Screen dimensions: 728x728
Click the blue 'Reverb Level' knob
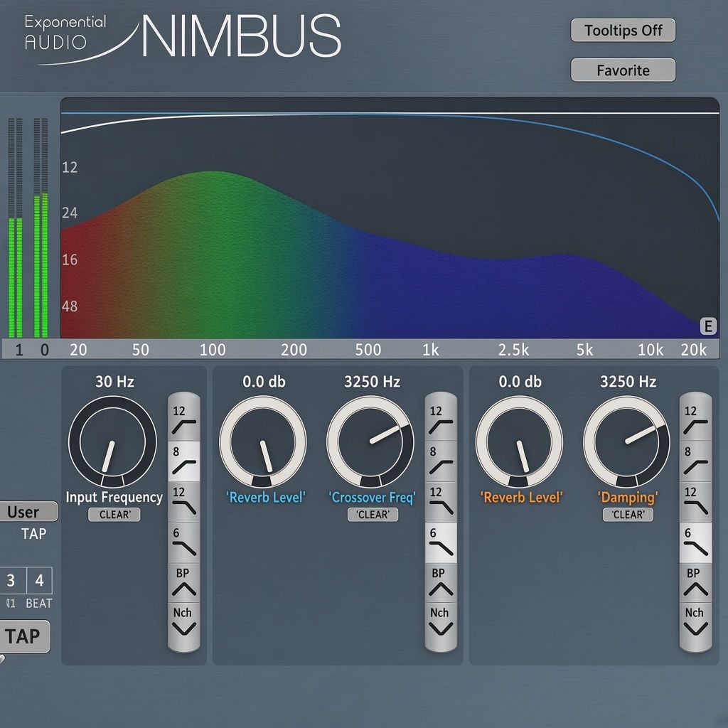[x=263, y=441]
